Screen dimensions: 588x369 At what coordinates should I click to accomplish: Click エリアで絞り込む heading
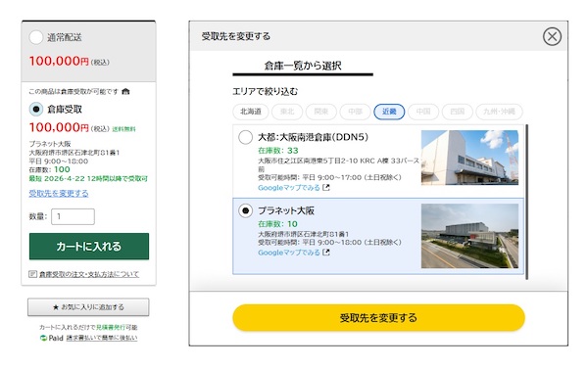tap(266, 91)
